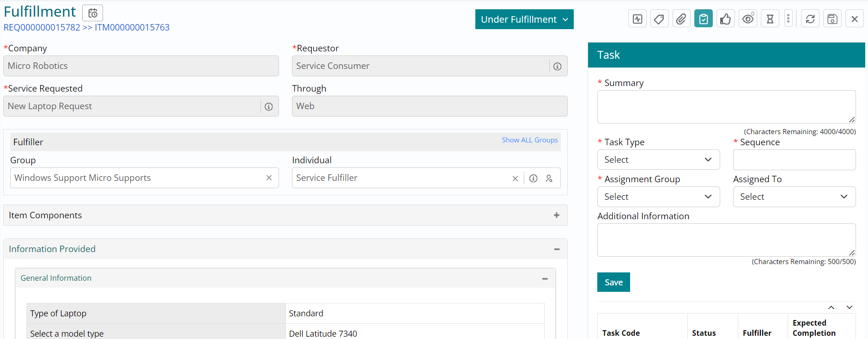Open the activity log pulse icon
Viewport: 868px width, 339px height.
pos(637,19)
